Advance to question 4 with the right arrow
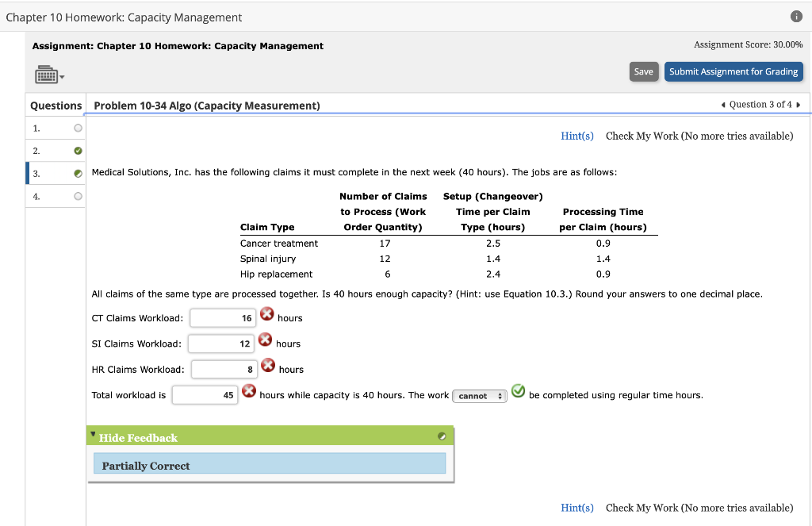Viewport: 812px width, 526px height. (799, 104)
